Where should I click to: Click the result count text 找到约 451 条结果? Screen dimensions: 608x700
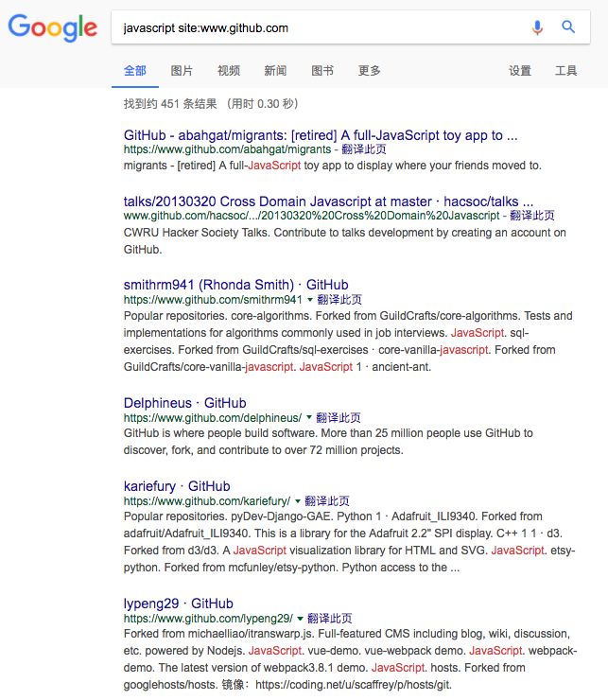170,104
